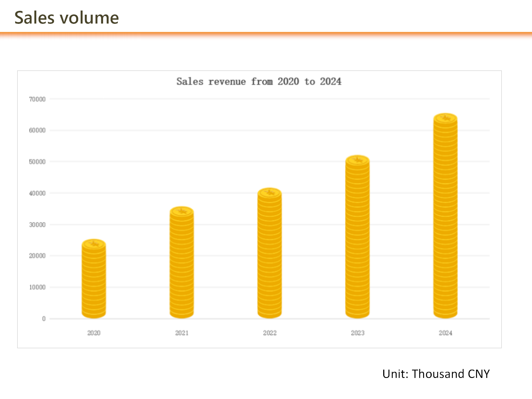Image resolution: width=532 pixels, height=399 pixels.
Task: Click the 20000 axis label
Action: click(37, 256)
